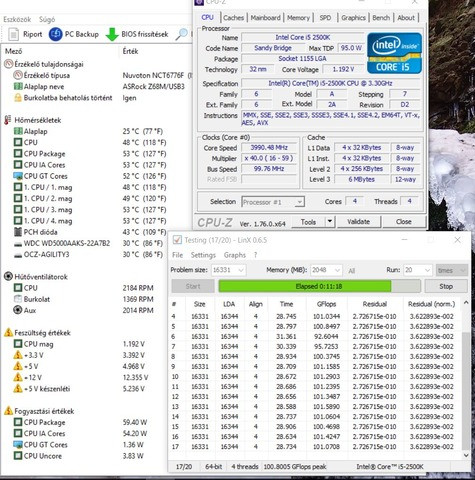Image resolution: width=475 pixels, height=480 pixels.
Task: Click the +12 V warning triangle icon
Action: [18, 377]
